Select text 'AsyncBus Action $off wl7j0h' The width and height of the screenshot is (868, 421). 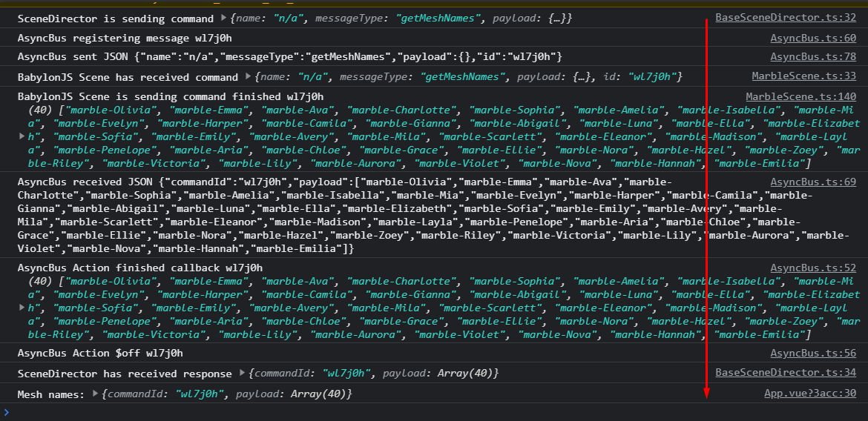(100, 354)
